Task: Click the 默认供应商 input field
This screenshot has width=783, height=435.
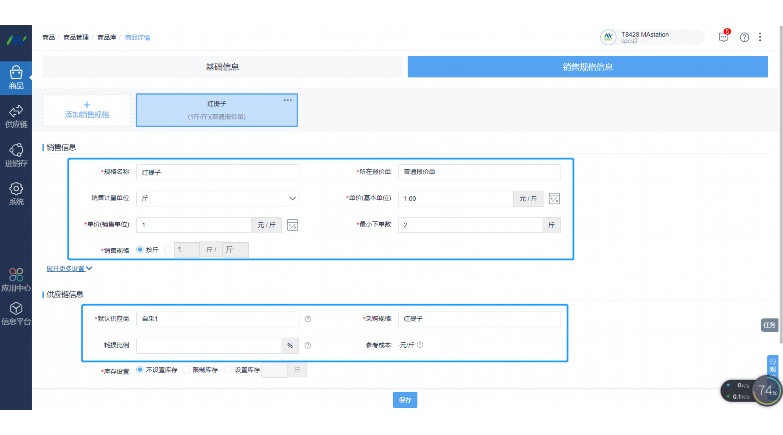Action: 218,319
